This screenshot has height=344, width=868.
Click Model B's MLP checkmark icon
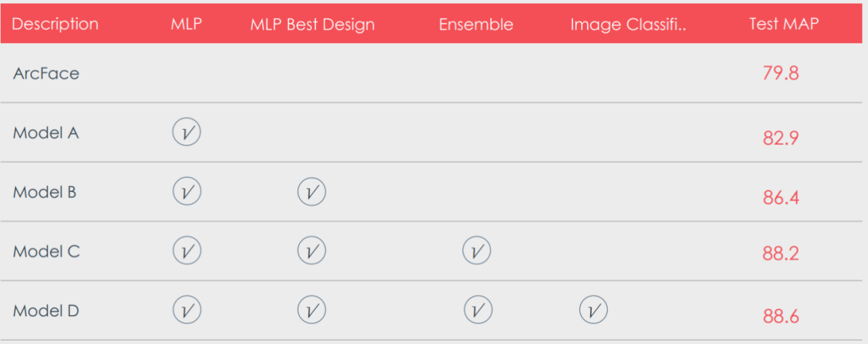[x=186, y=192]
